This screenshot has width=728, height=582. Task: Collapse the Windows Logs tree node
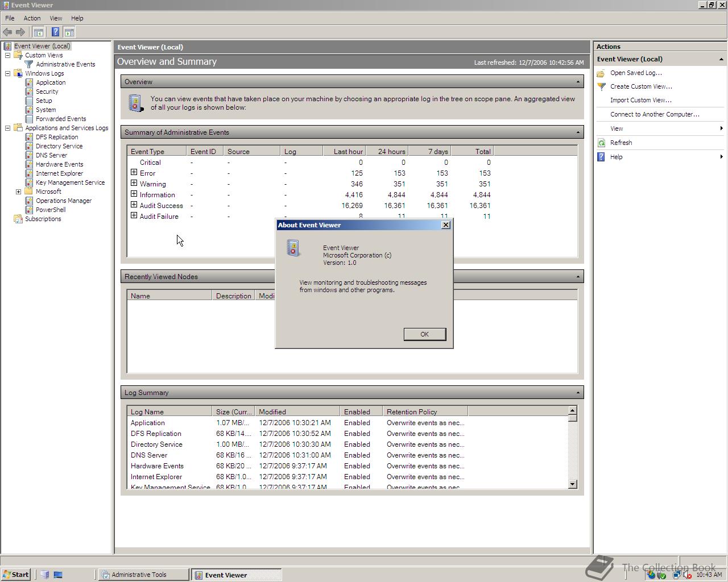point(8,73)
